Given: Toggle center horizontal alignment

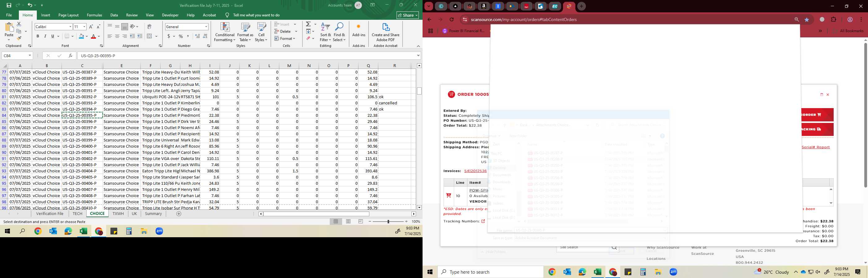Looking at the screenshot, I should (117, 36).
